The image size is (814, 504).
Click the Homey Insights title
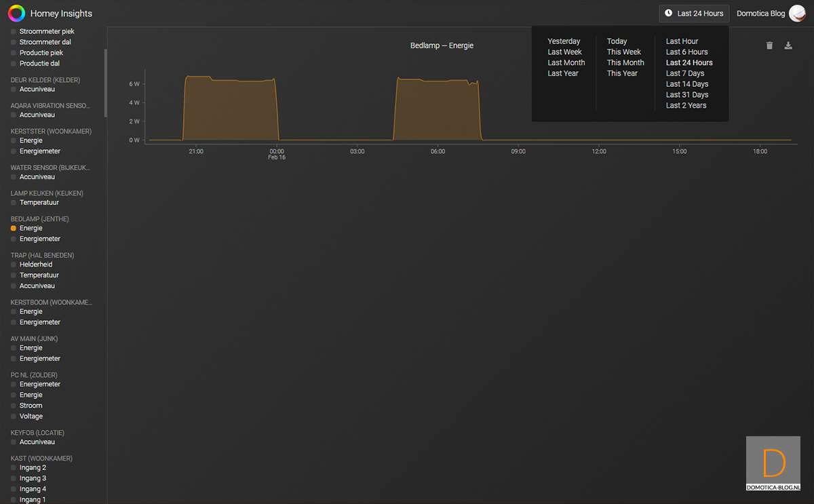point(61,14)
